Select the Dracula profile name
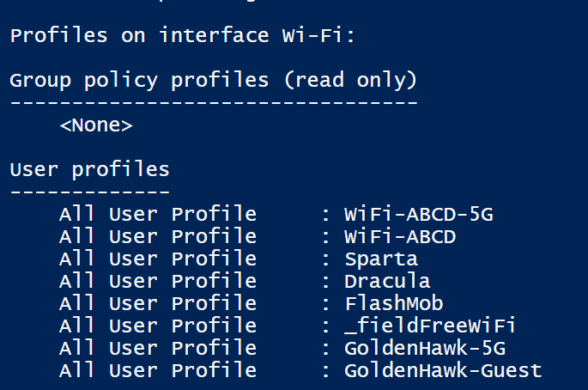588x390 pixels. (387, 281)
